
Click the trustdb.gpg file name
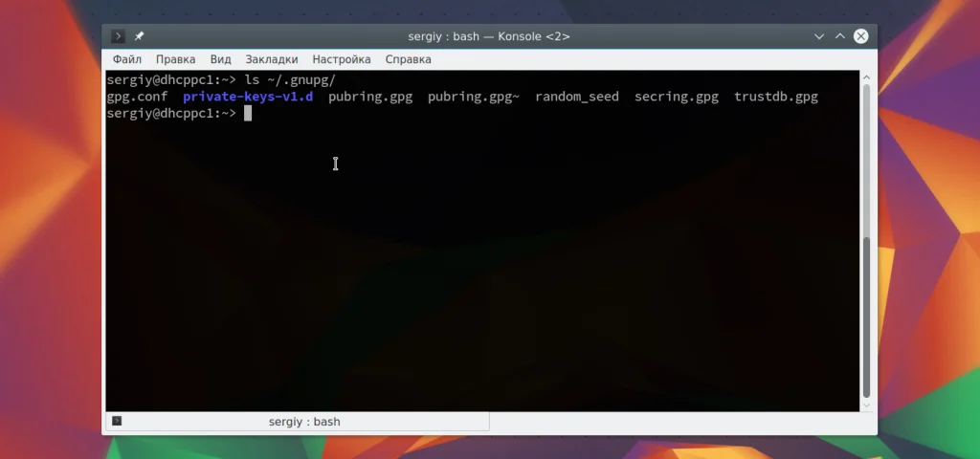point(775,97)
